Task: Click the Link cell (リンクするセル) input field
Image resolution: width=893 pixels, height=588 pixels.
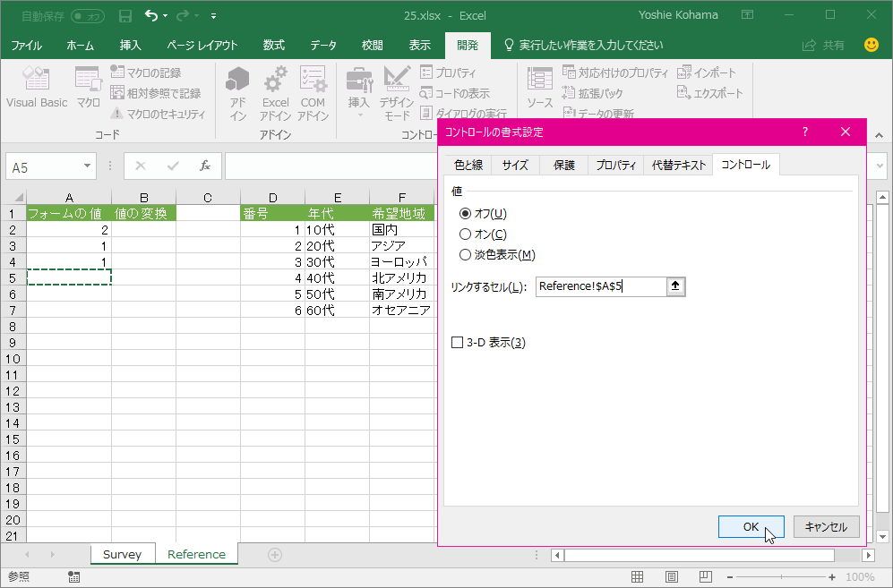Action: point(600,286)
